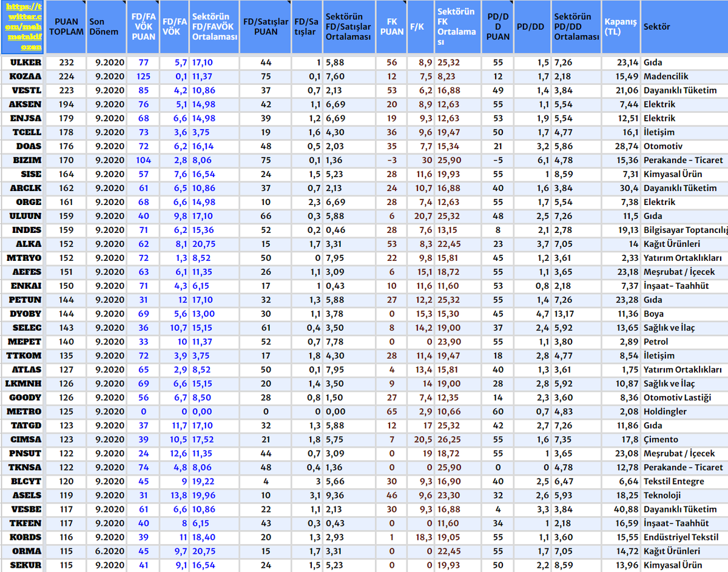This screenshot has width=728, height=572.
Task: Select the TKNSA ticker cell
Action: click(23, 467)
